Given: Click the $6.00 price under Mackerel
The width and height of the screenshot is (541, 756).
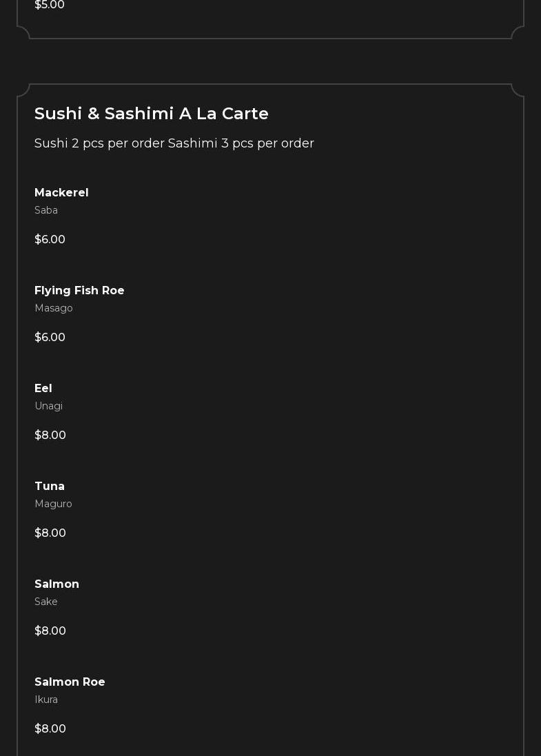Looking at the screenshot, I should (50, 240).
